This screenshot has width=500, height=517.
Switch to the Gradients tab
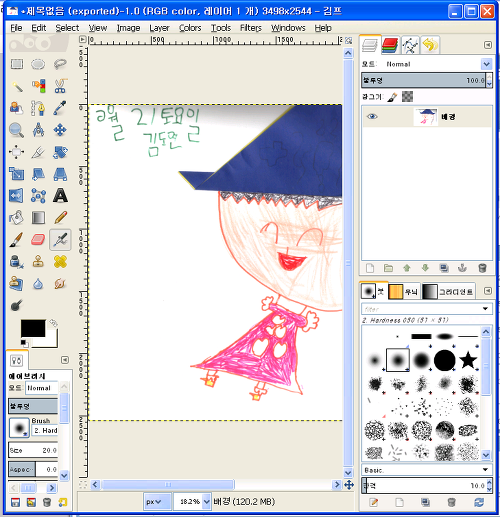tap(448, 292)
